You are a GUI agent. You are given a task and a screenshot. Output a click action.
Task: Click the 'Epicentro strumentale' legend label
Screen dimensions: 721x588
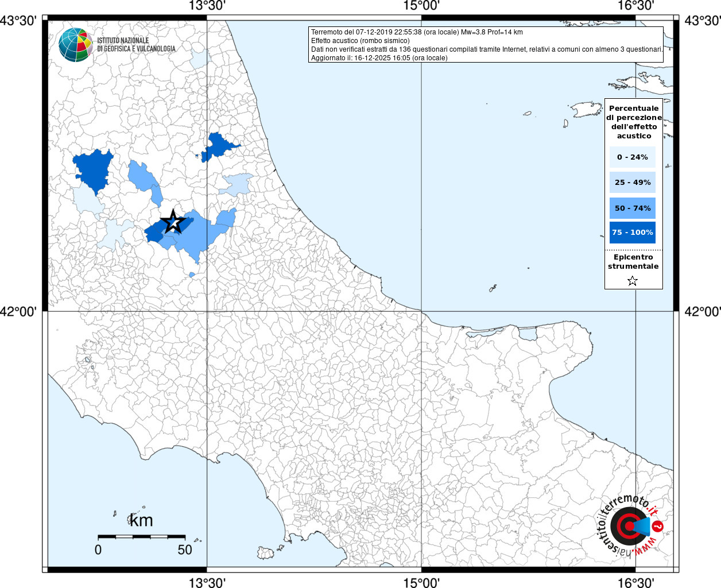[x=633, y=261]
